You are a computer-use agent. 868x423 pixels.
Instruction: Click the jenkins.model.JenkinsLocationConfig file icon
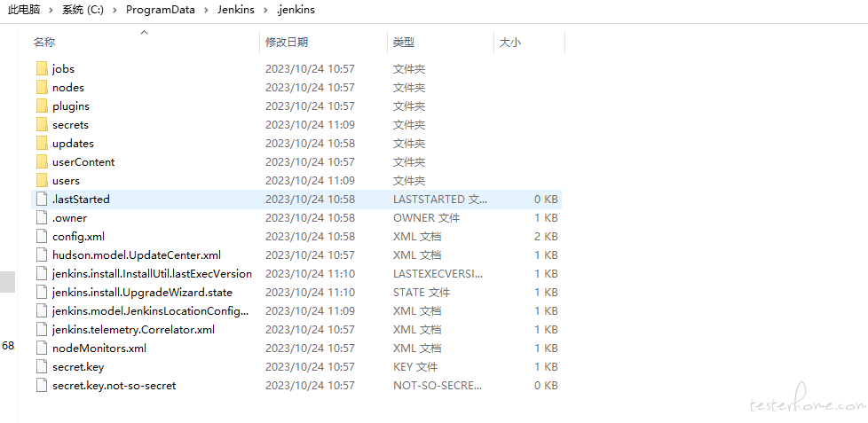(x=42, y=310)
